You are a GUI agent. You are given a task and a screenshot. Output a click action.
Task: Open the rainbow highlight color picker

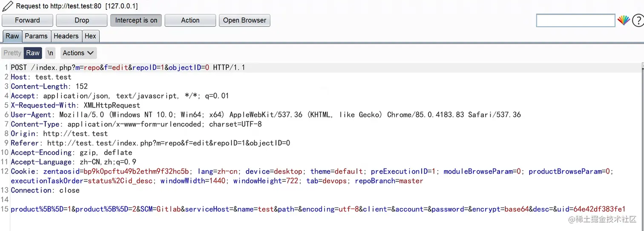click(624, 20)
